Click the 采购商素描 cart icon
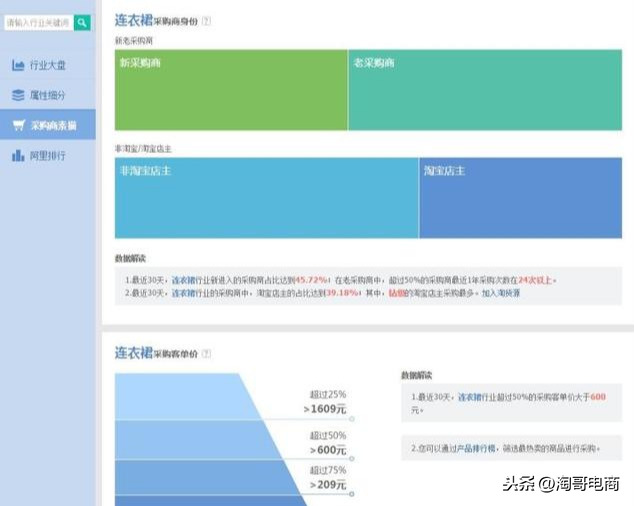This screenshot has width=634, height=506. click(x=19, y=125)
